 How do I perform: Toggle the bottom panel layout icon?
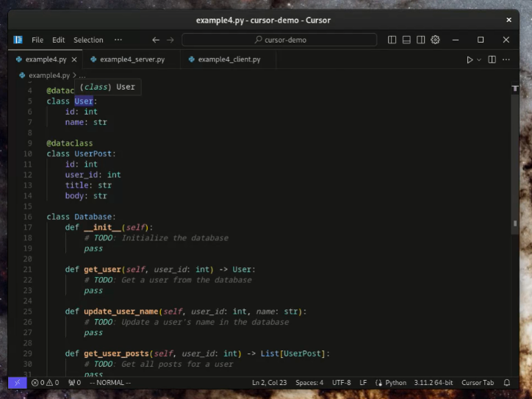[x=406, y=40]
